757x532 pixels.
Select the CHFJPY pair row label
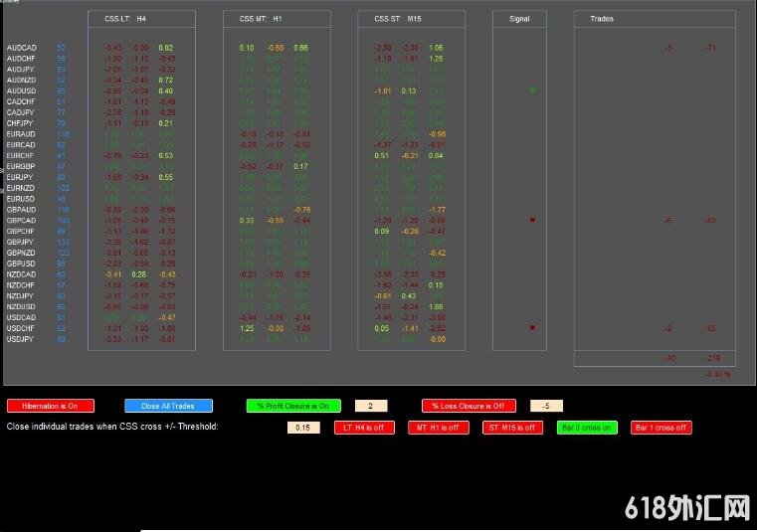(x=20, y=123)
